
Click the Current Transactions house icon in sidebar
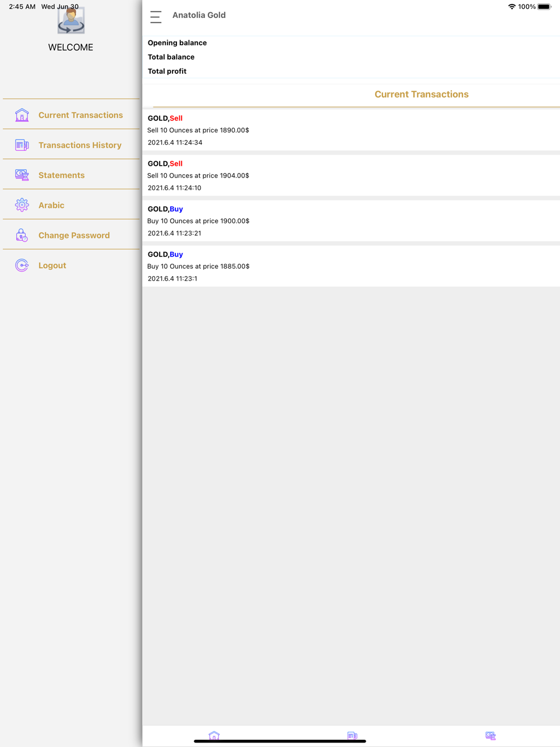click(22, 115)
